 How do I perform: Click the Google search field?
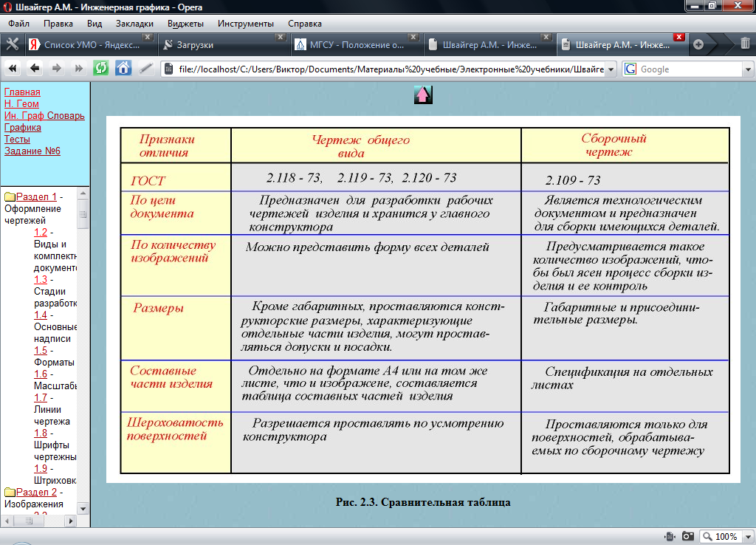pyautogui.click(x=690, y=69)
